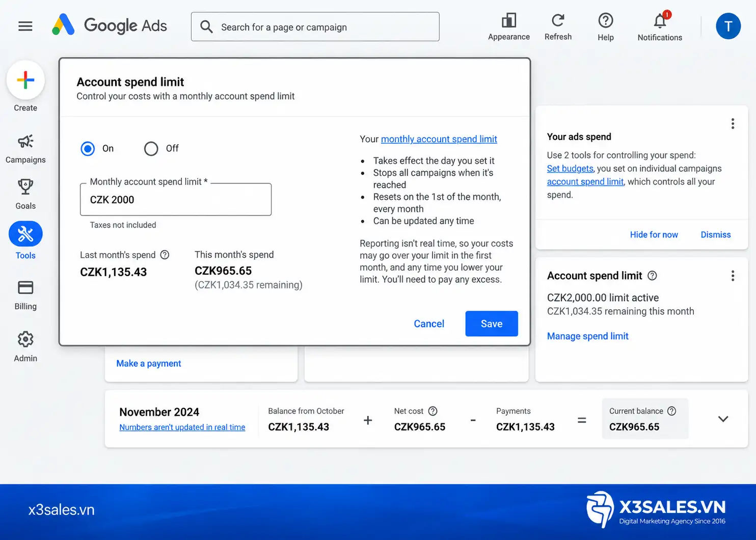Click help icon beside Account spend limit card title

[652, 276]
